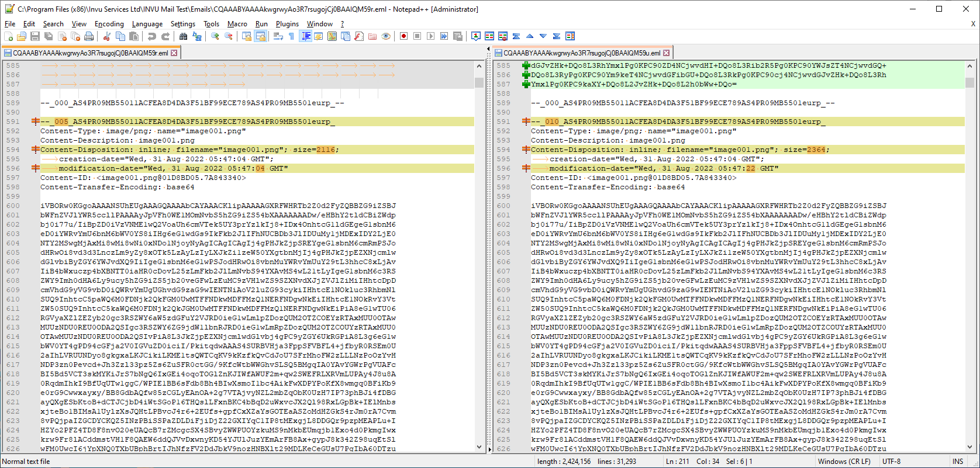The width and height of the screenshot is (980, 468).
Task: Jump to last difference icon
Action: (557, 36)
